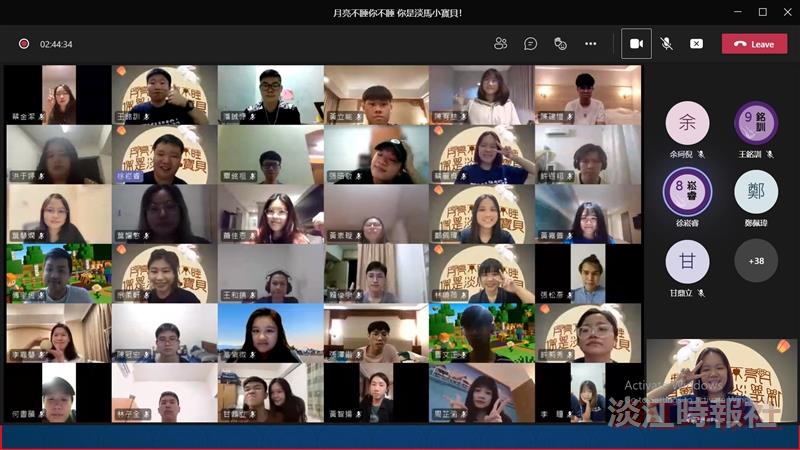
Task: Click the 02:44:34 meeting timer
Action: point(56,44)
